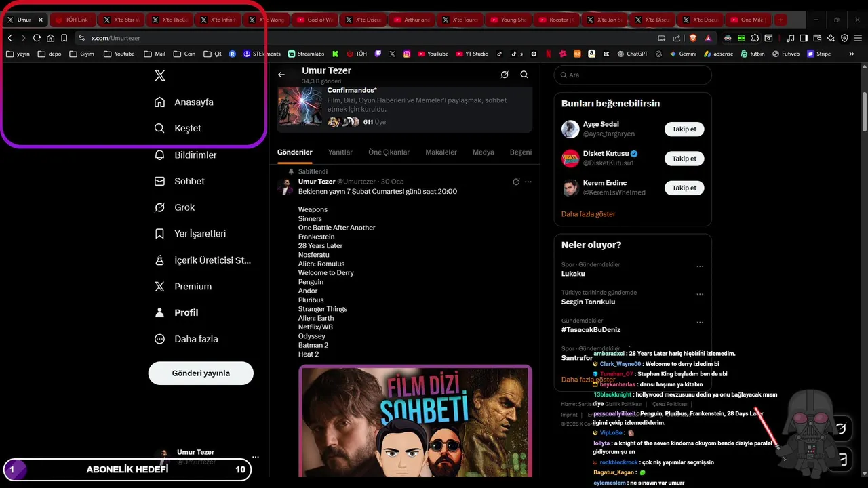Image resolution: width=868 pixels, height=488 pixels.
Task: Open Grok icon in the profile header
Action: click(505, 75)
